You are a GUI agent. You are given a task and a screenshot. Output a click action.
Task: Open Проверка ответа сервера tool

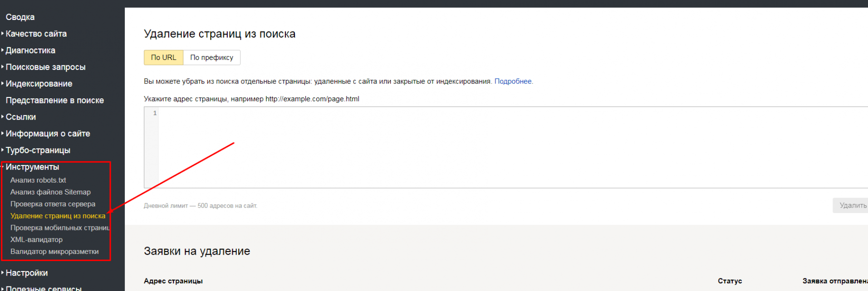click(53, 204)
